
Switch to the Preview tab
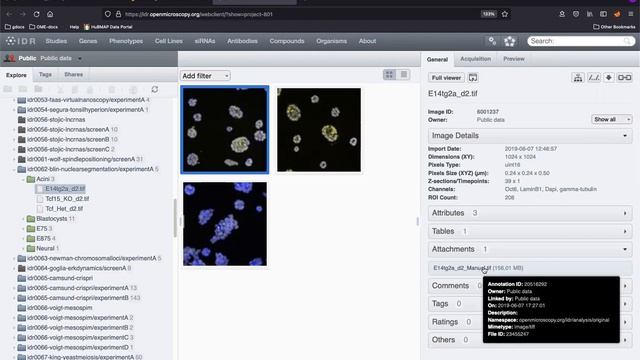coord(513,59)
